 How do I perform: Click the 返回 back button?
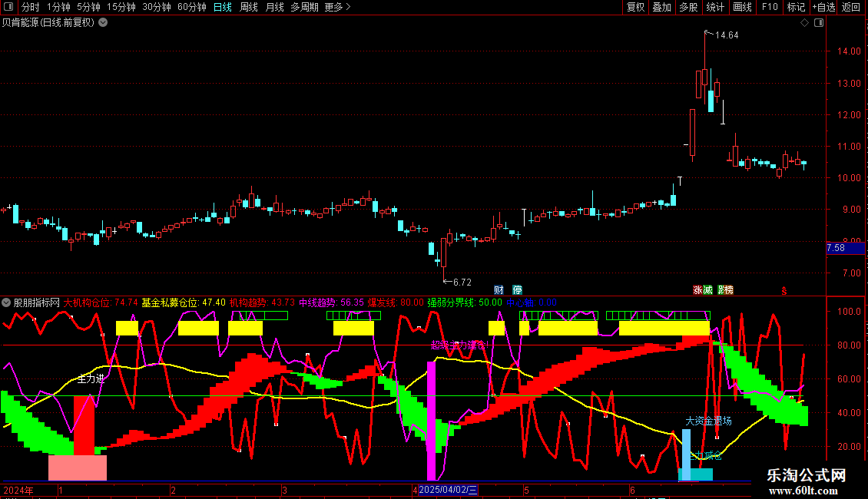coord(851,7)
